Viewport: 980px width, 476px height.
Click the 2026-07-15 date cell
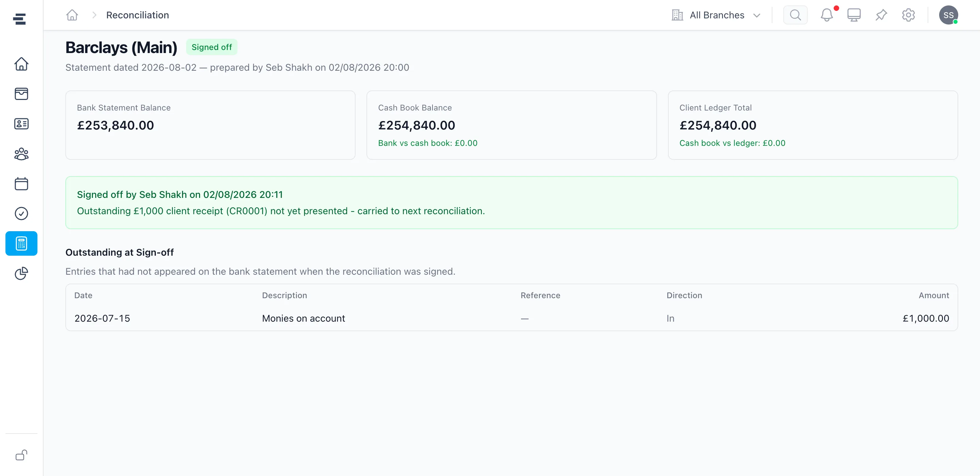102,318
